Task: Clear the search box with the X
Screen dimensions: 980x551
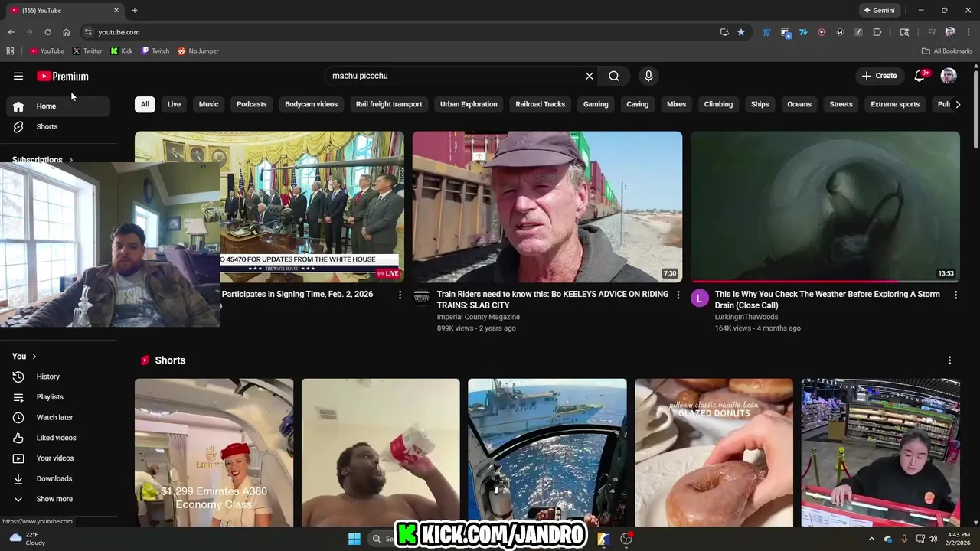Action: pyautogui.click(x=590, y=76)
